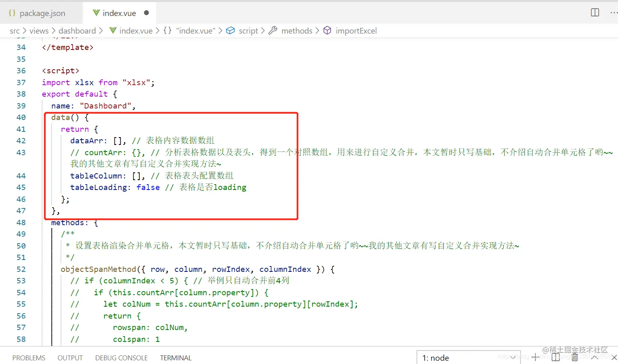Click the Vue icon in the breadcrumb
The image size is (618, 364).
(x=113, y=31)
